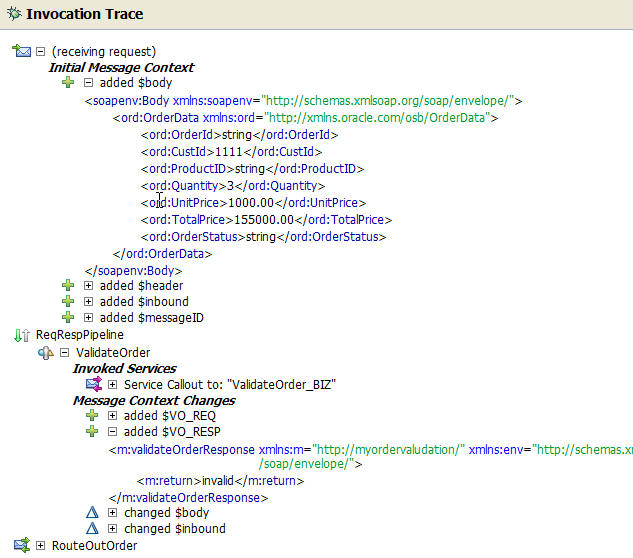This screenshot has width=633, height=558.
Task: Click the Invoked Services heading
Action: 124,368
